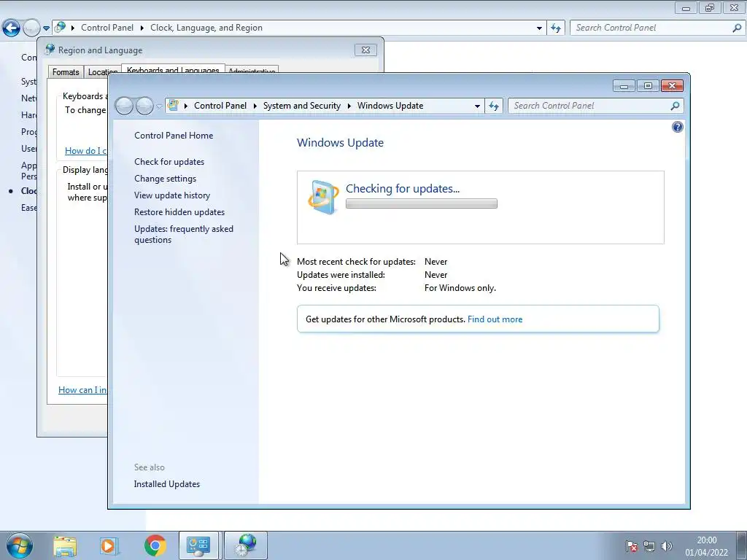Image resolution: width=747 pixels, height=560 pixels.
Task: Click search magnifier in rear Control Panel
Action: 737,28
